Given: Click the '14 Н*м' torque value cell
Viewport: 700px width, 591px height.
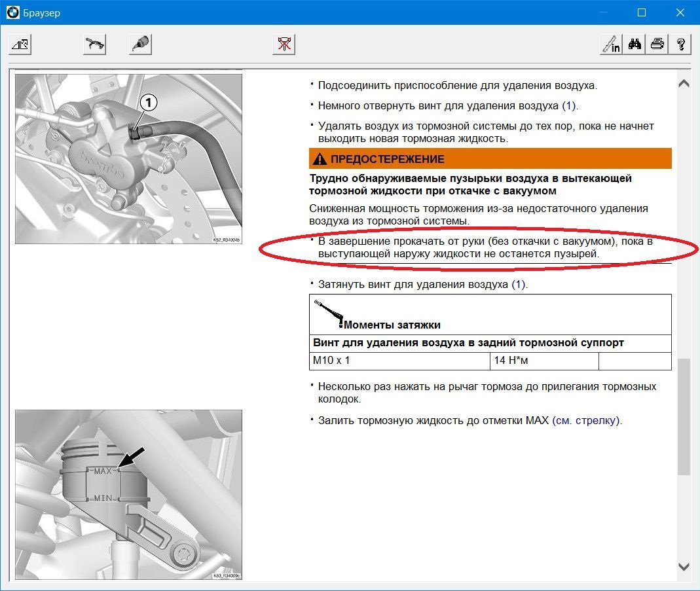Looking at the screenshot, I should (x=543, y=361).
